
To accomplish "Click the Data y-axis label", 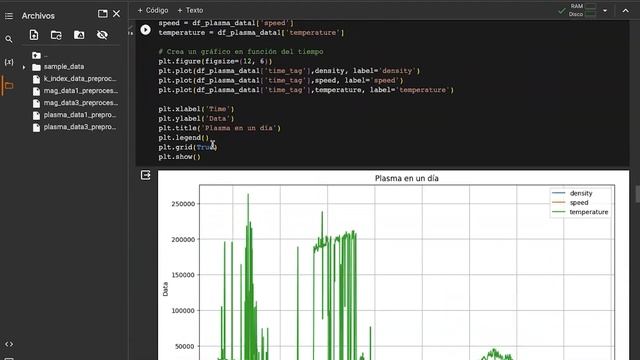I will pos(165,289).
